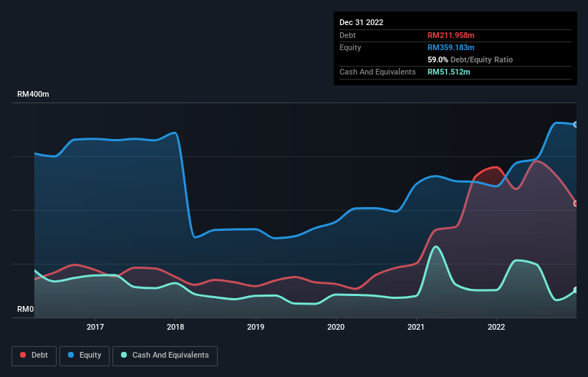Click the RM51.512m cash value
588x377 pixels.
(x=449, y=72)
